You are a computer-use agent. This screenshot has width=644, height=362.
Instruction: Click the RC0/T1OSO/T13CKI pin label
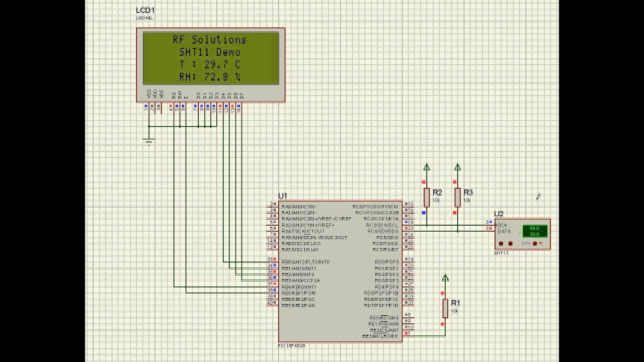point(376,207)
